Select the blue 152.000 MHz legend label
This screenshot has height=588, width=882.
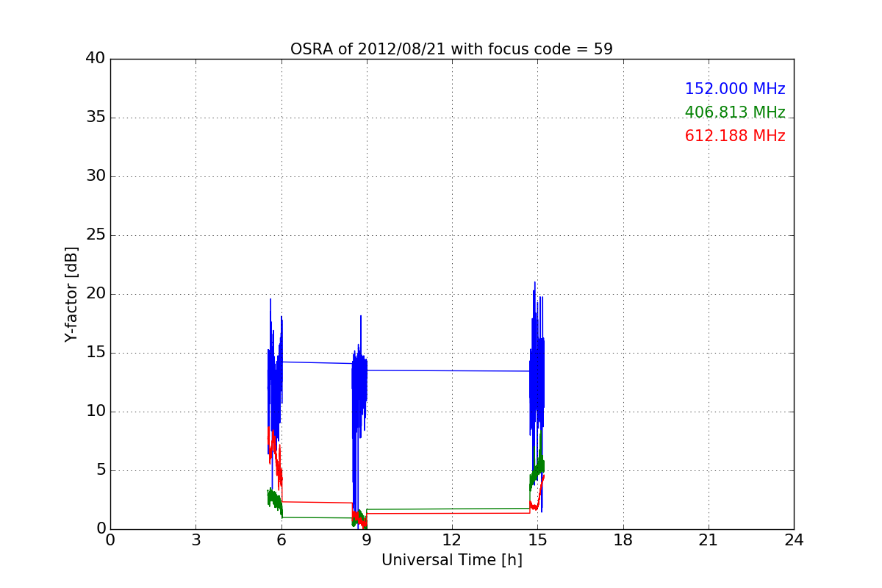point(735,89)
